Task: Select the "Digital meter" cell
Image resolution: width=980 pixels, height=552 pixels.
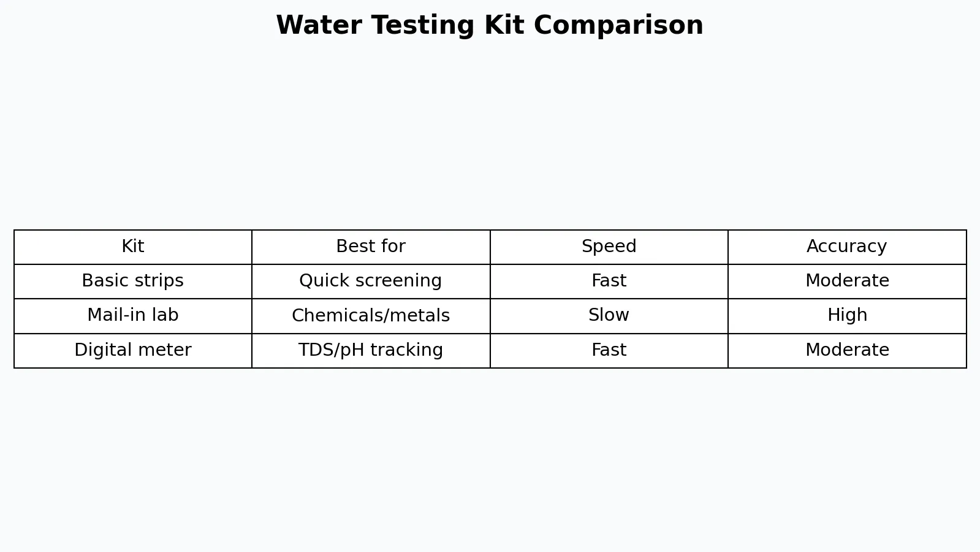Action: 133,350
